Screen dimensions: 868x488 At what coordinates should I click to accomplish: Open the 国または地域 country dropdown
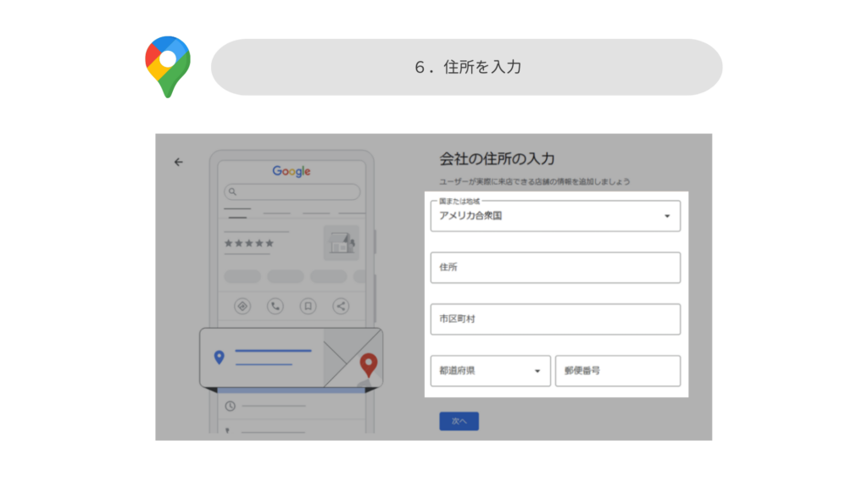[x=555, y=216]
